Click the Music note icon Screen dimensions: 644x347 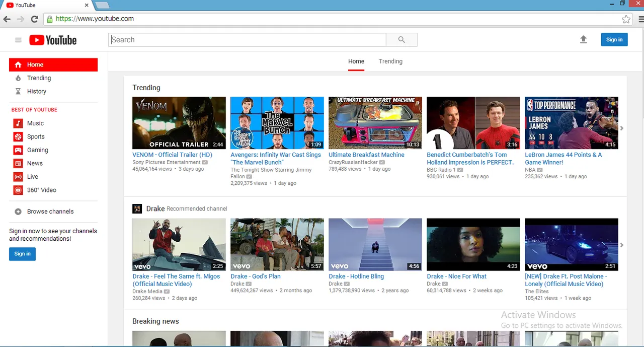[18, 123]
